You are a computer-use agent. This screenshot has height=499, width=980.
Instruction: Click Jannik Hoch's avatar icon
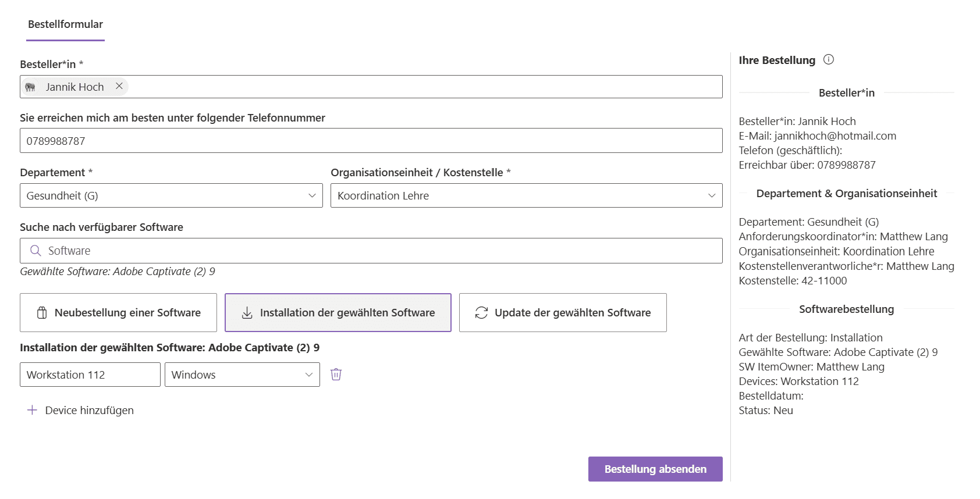tap(30, 87)
